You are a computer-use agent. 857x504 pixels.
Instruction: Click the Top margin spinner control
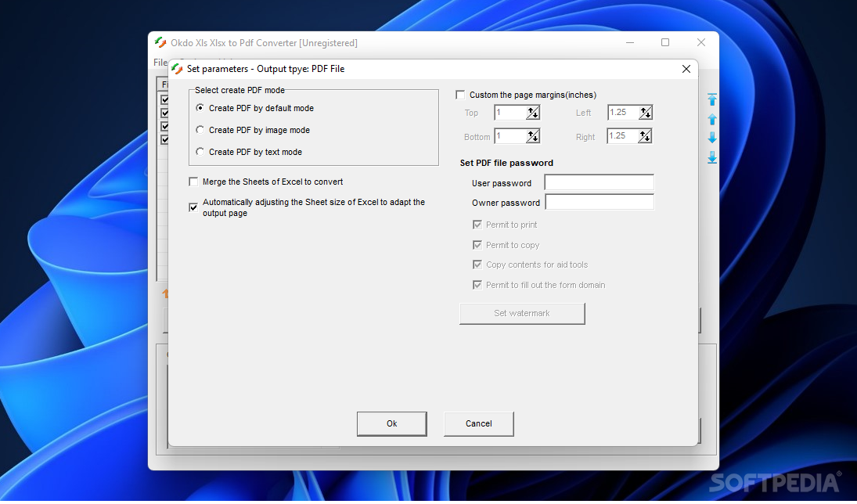tap(533, 113)
